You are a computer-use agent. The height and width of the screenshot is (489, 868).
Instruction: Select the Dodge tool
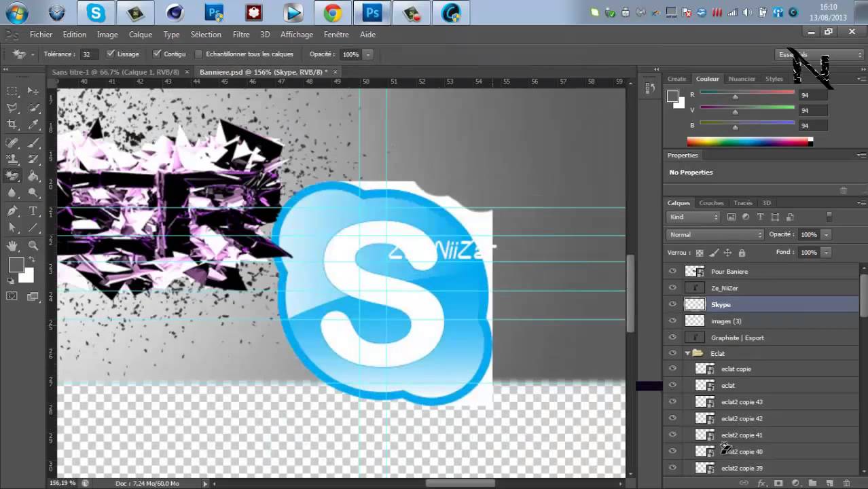[33, 193]
